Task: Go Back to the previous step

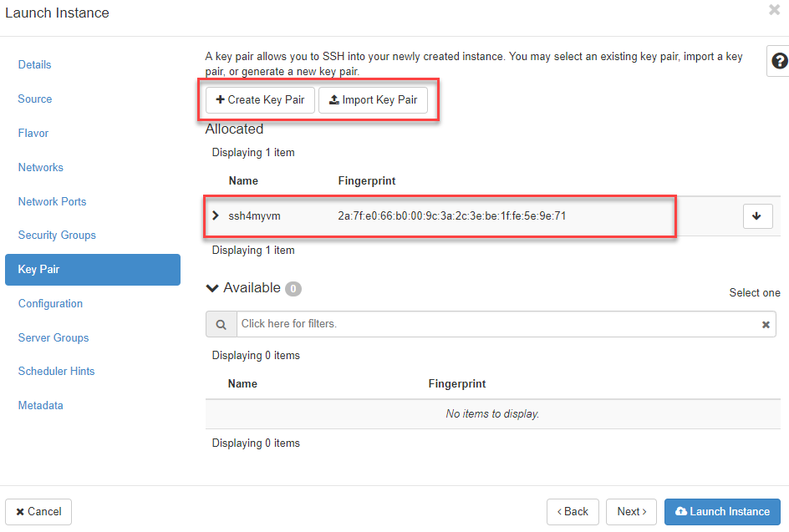Action: (x=573, y=512)
